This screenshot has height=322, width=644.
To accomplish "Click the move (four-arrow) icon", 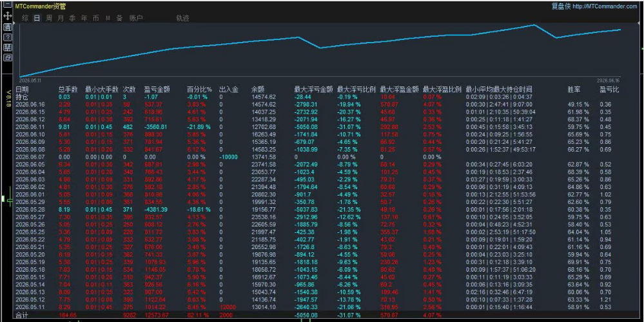I will (x=7, y=16).
